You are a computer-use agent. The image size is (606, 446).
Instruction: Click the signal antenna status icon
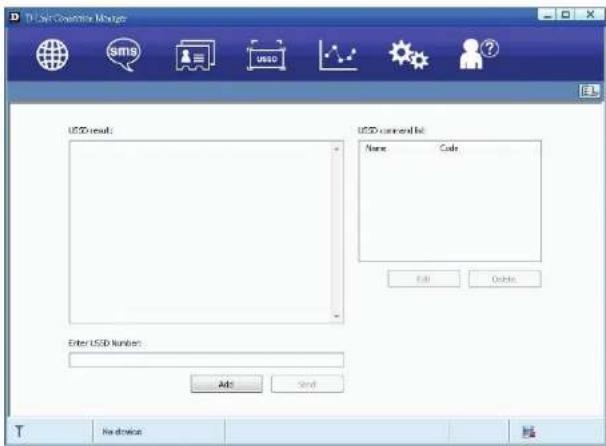pos(19,431)
